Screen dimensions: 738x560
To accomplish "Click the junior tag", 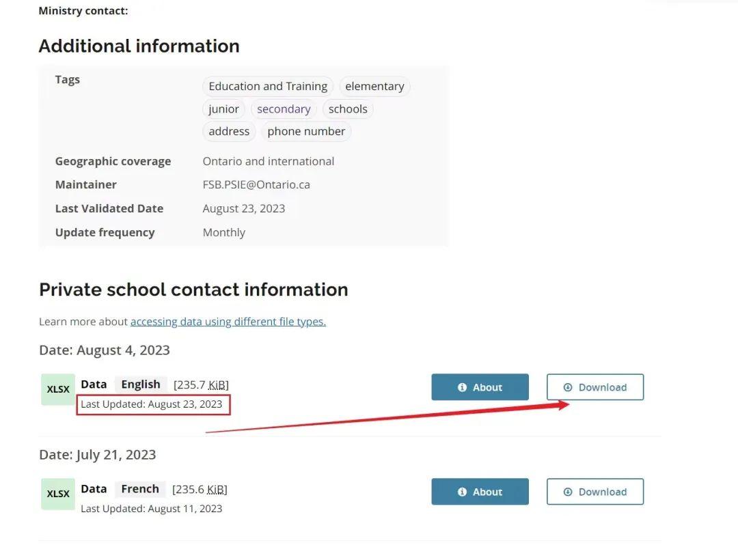I will pos(223,109).
